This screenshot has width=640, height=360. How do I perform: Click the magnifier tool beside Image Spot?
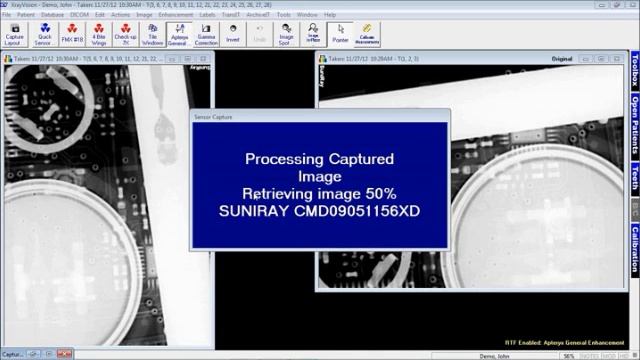pyautogui.click(x=313, y=35)
